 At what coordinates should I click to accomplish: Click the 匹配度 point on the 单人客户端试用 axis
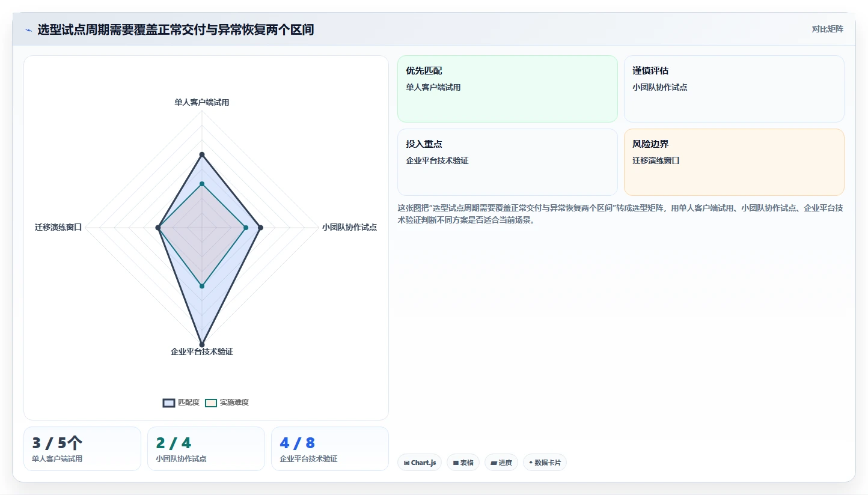coord(202,154)
